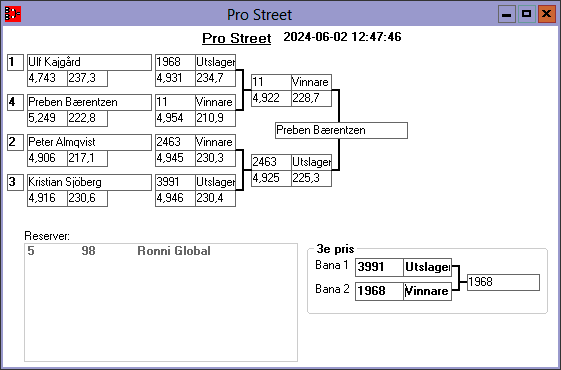Click the 222,8 speed cell
Viewport: 561px width, 370px height.
pyautogui.click(x=87, y=118)
